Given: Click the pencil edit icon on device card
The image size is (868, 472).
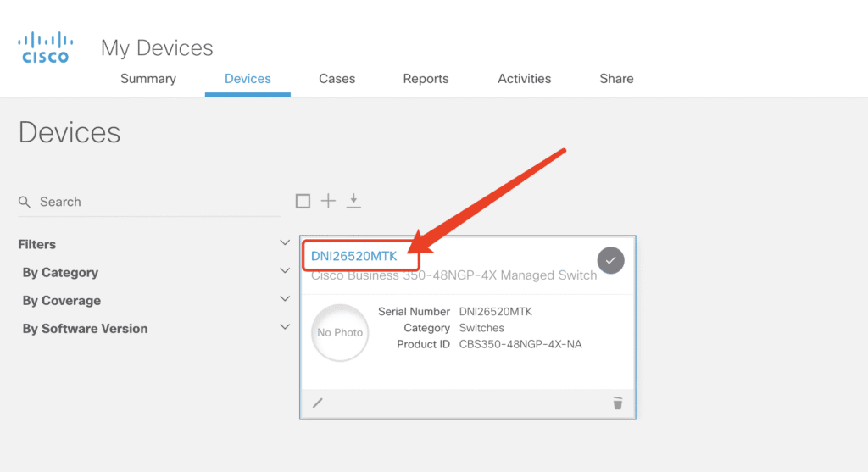Looking at the screenshot, I should coord(318,403).
